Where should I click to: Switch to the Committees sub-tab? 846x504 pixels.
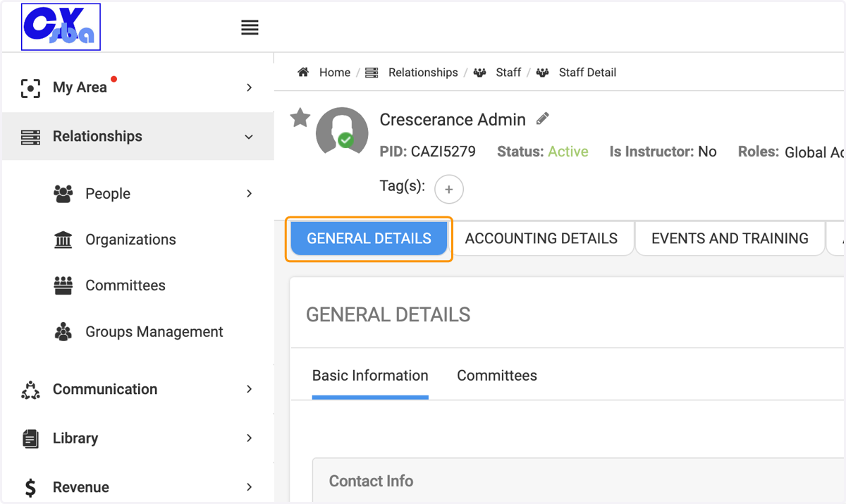tap(497, 376)
